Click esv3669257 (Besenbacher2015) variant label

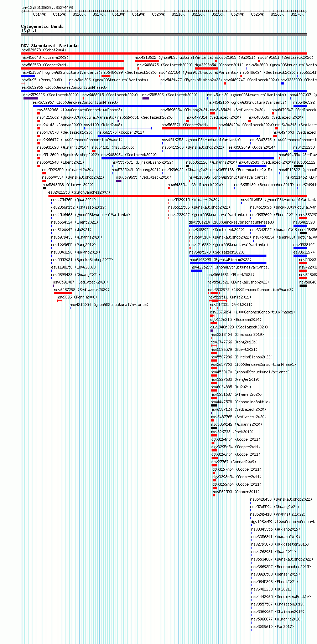[281, 567]
